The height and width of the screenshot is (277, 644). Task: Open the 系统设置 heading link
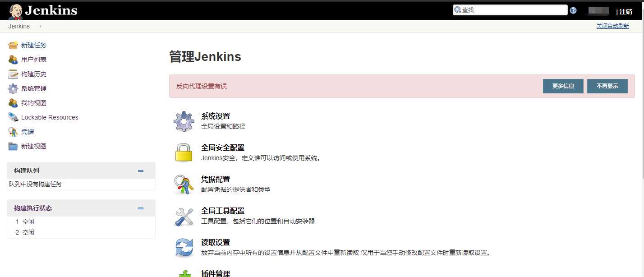coord(216,116)
